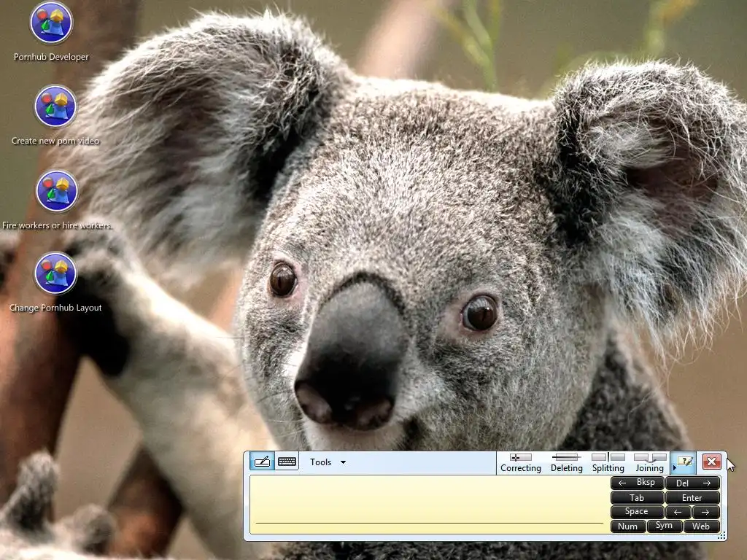
Task: Click the yellow handwriting input area
Action: tap(429, 505)
